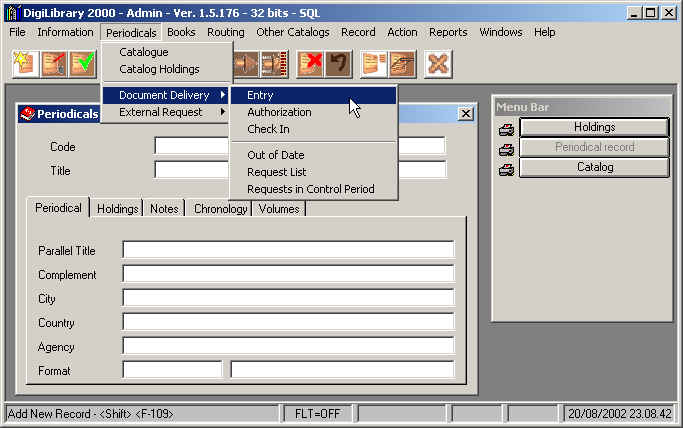This screenshot has height=428, width=683.
Task: Maximize the DigiLibrary window
Action: coord(650,13)
